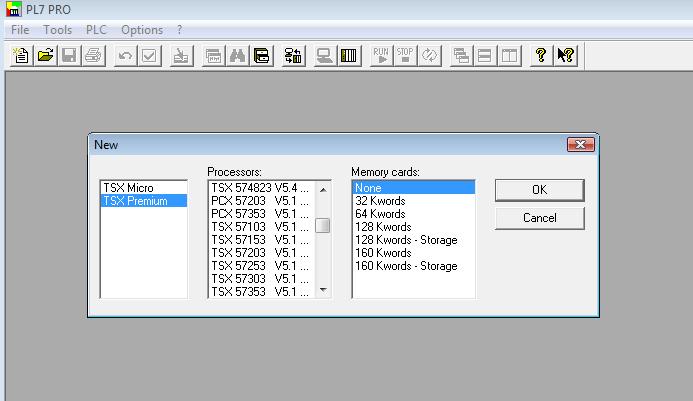Open the PLC menu
This screenshot has height=401, width=693.
pyautogui.click(x=96, y=30)
